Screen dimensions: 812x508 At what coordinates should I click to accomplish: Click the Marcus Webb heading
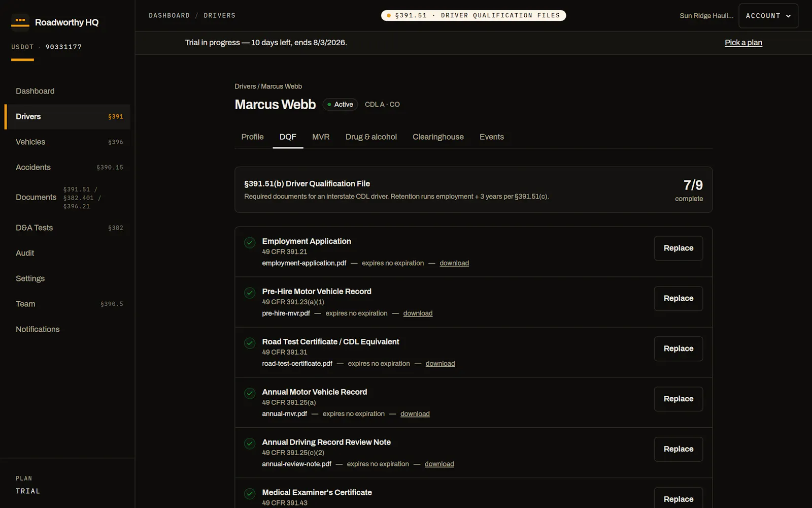(x=275, y=105)
